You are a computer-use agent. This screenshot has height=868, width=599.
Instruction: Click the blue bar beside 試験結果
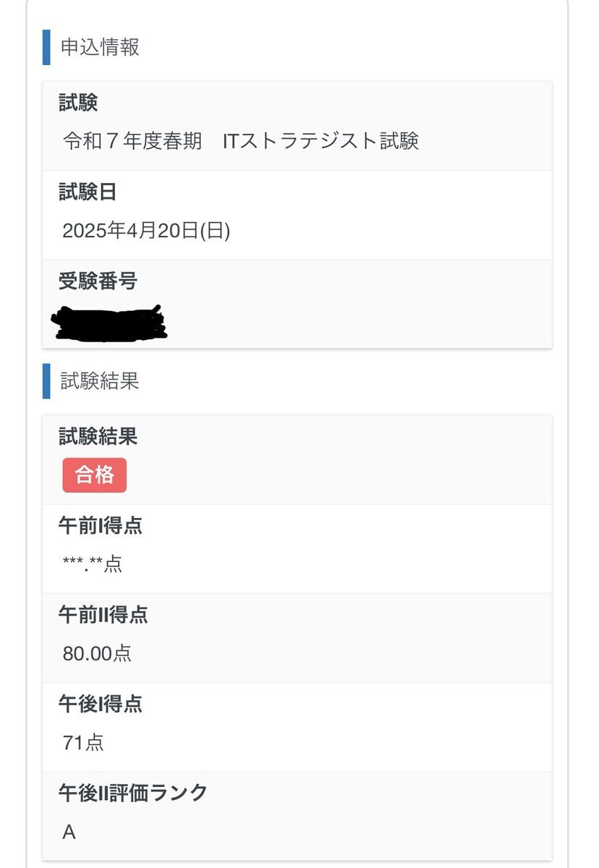click(46, 381)
